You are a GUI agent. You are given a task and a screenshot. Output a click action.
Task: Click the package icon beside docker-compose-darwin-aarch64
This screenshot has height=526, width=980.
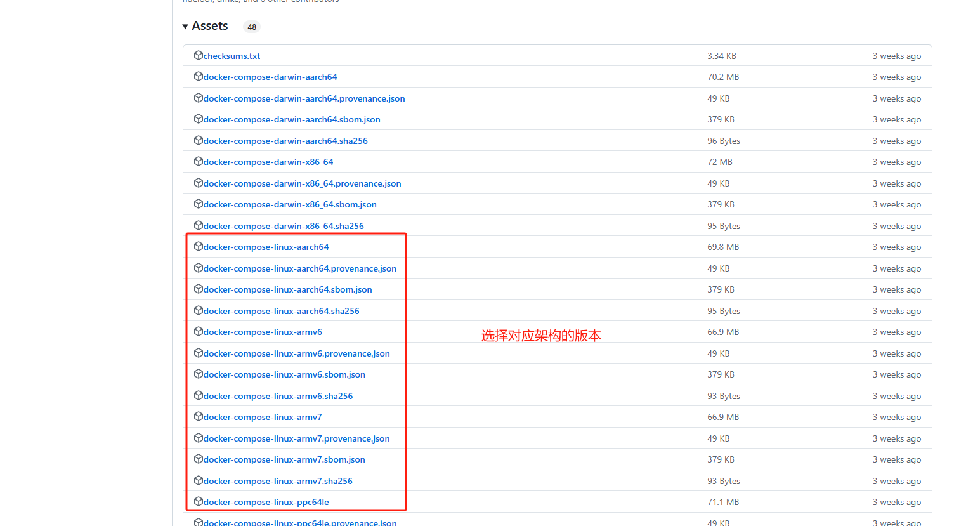point(199,77)
